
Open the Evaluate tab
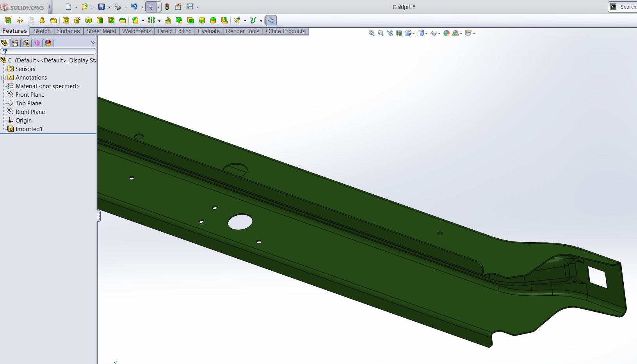pos(208,31)
